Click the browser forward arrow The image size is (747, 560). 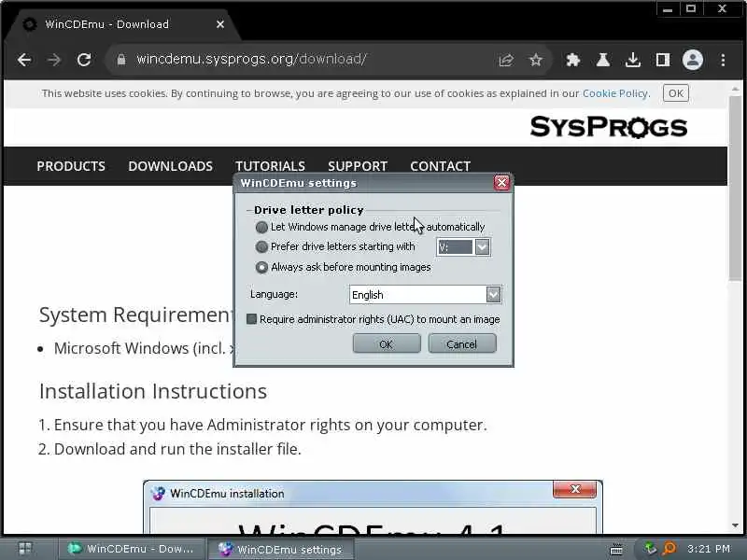pos(54,60)
